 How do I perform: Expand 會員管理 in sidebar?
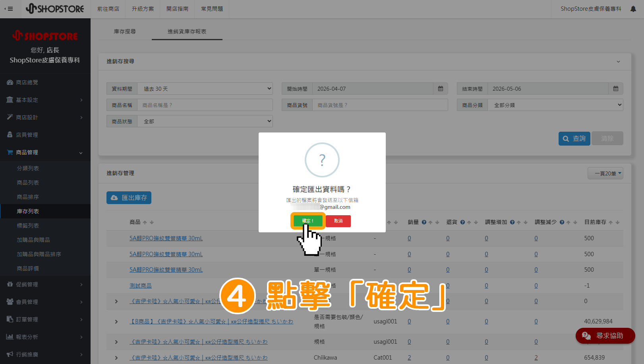tap(45, 302)
